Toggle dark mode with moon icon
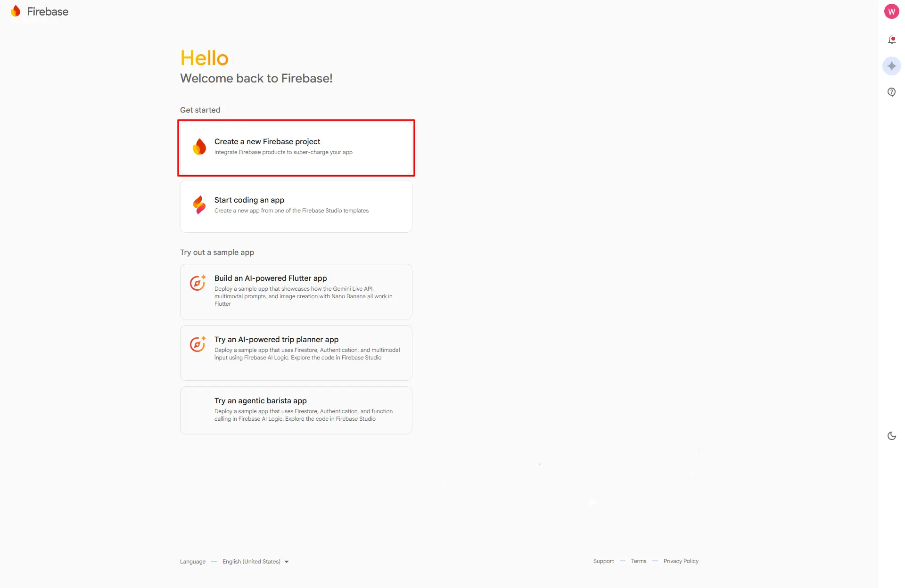The width and height of the screenshot is (905, 588). coord(891,436)
